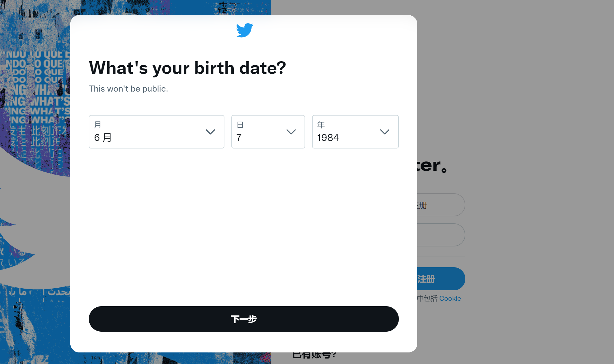
Task: Click the chevron arrow in day field
Action: [291, 132]
